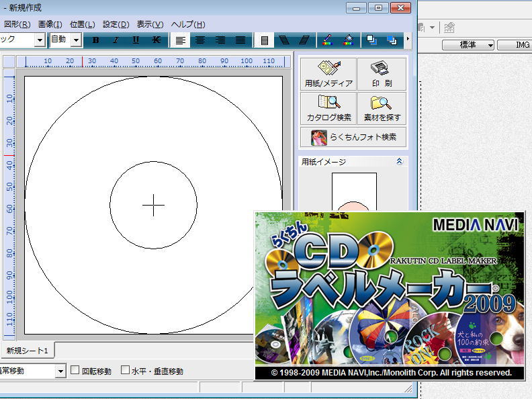Toggle italic text formatting
532x399 pixels.
coord(116,40)
